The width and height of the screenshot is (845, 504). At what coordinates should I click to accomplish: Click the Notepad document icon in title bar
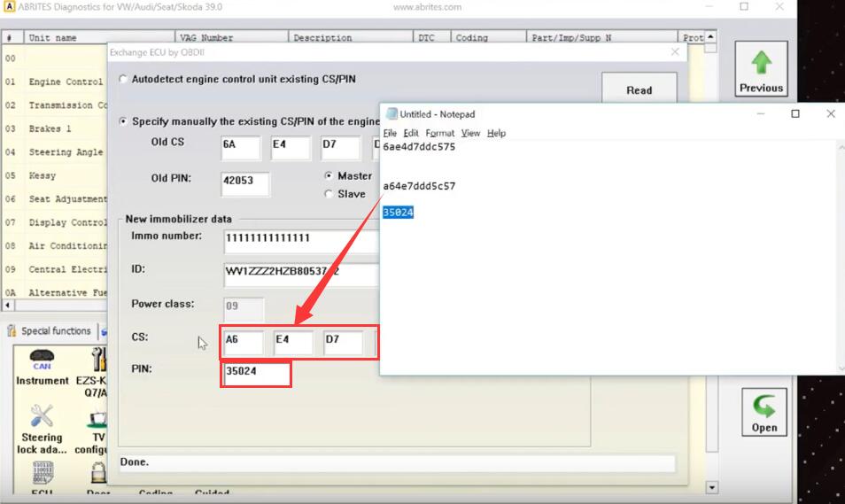(x=391, y=113)
